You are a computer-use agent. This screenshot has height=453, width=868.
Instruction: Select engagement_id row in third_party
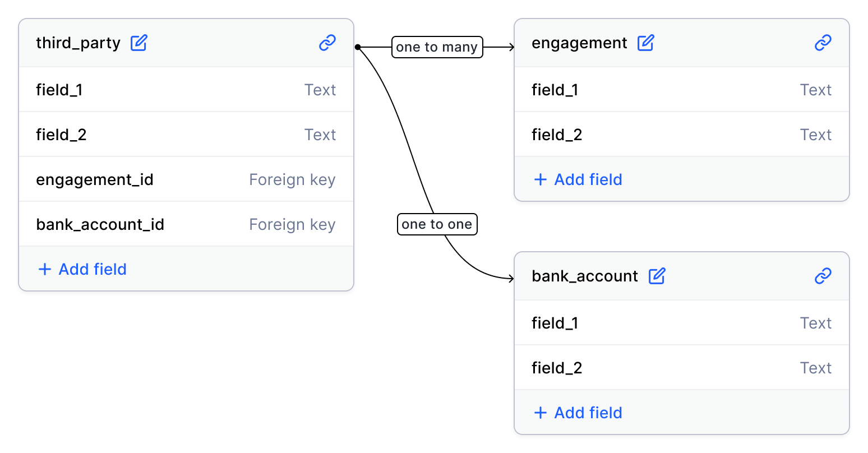click(x=95, y=180)
